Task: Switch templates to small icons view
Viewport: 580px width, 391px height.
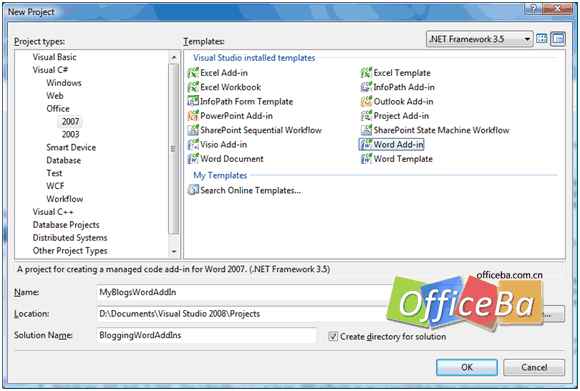Action: coord(558,39)
